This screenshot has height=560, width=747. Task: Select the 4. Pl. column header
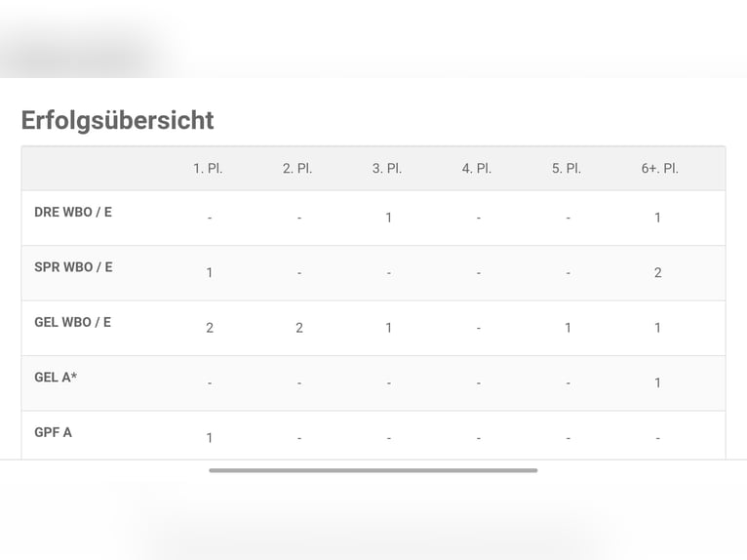pos(477,169)
